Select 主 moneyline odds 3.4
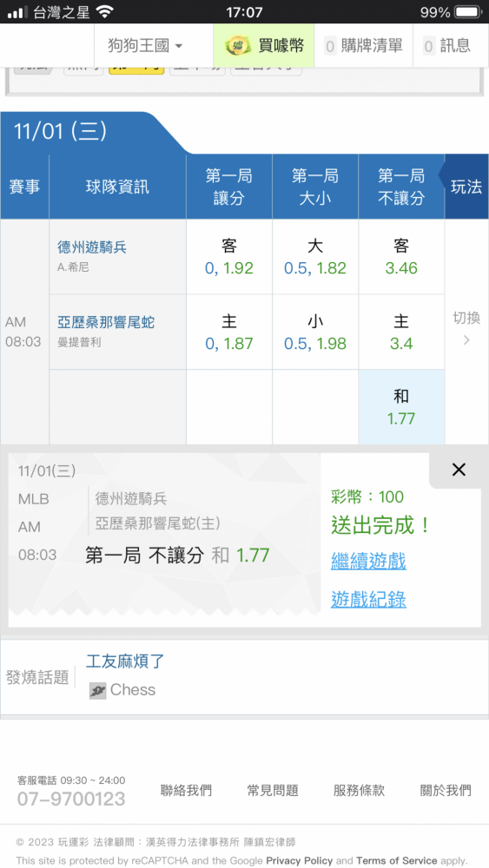This screenshot has height=868, width=489. click(401, 332)
